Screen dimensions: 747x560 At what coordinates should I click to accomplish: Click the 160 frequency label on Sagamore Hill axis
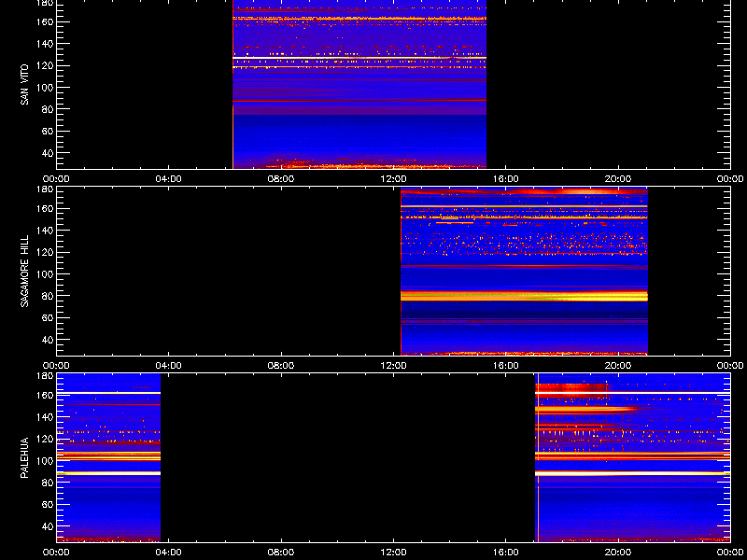(x=45, y=208)
